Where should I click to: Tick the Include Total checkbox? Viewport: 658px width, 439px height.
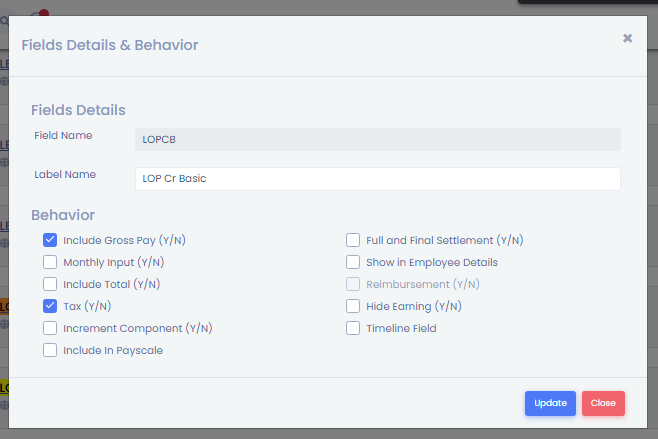tap(50, 284)
